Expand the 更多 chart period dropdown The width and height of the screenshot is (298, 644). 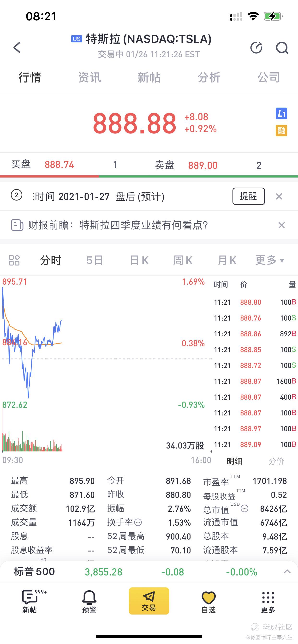pyautogui.click(x=270, y=260)
